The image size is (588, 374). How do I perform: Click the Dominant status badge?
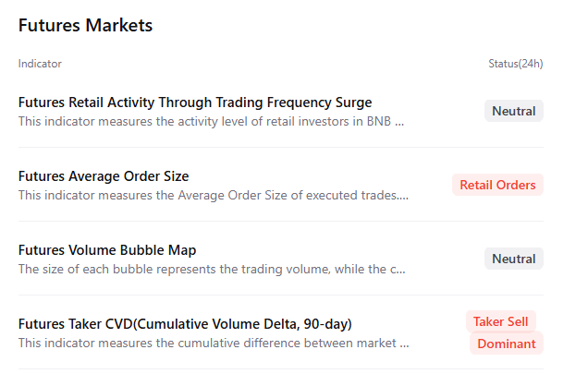point(506,344)
